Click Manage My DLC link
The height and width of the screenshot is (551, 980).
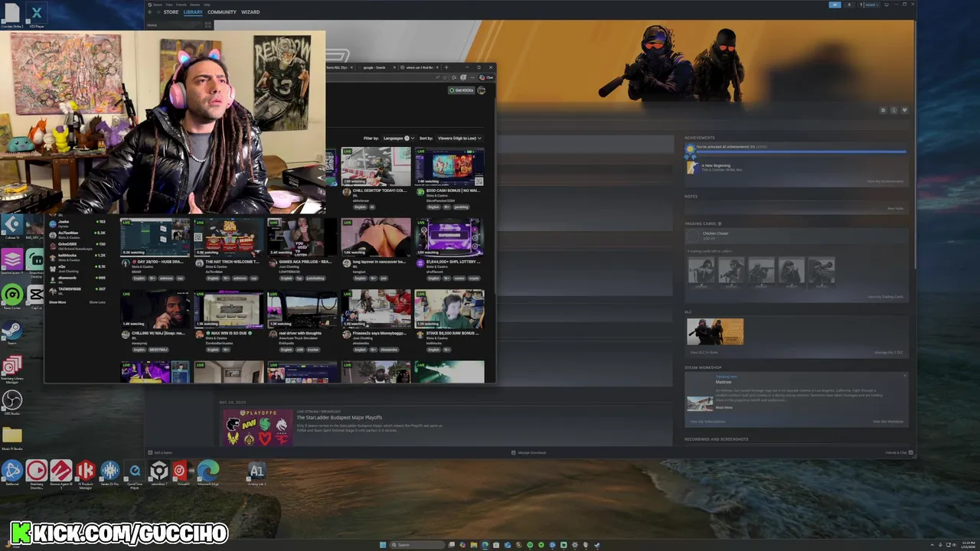click(x=889, y=352)
